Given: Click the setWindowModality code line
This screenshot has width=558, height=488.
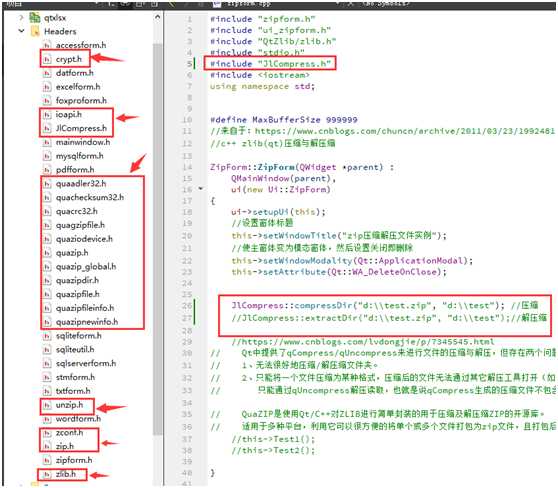Looking at the screenshot, I should click(352, 261).
